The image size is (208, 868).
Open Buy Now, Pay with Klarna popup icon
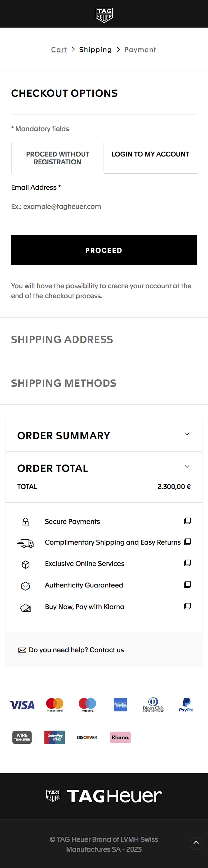[187, 606]
